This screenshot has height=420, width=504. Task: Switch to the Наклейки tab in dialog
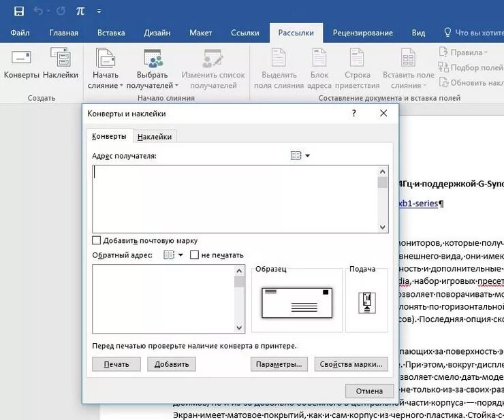click(x=155, y=137)
